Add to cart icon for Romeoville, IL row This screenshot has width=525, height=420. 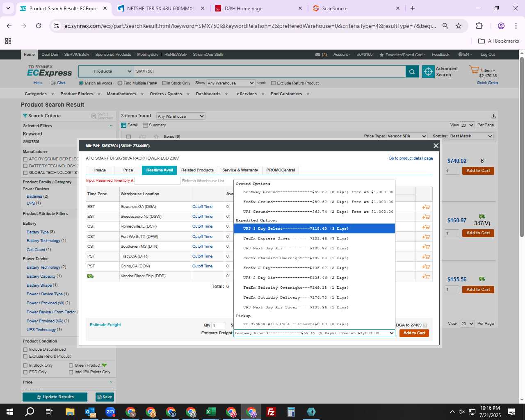[426, 227]
